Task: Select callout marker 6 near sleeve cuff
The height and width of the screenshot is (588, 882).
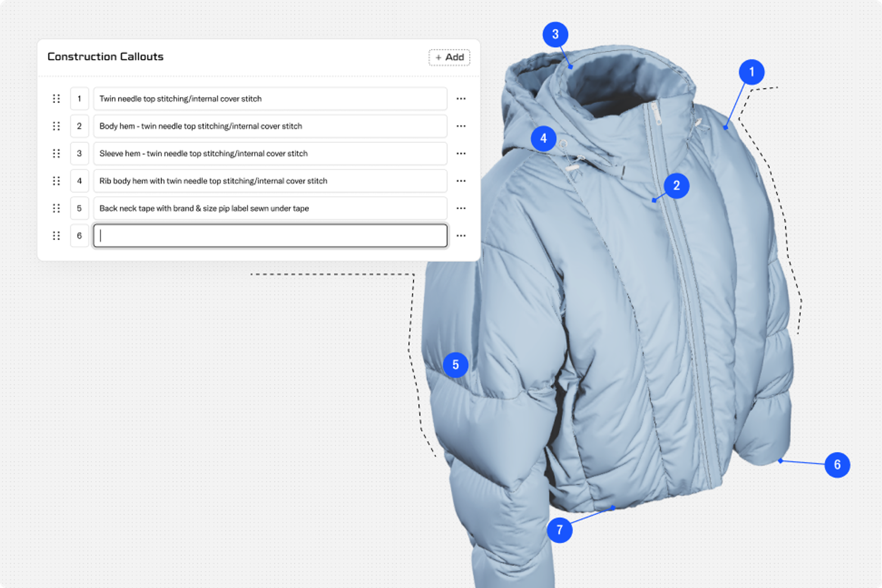Action: pos(837,464)
